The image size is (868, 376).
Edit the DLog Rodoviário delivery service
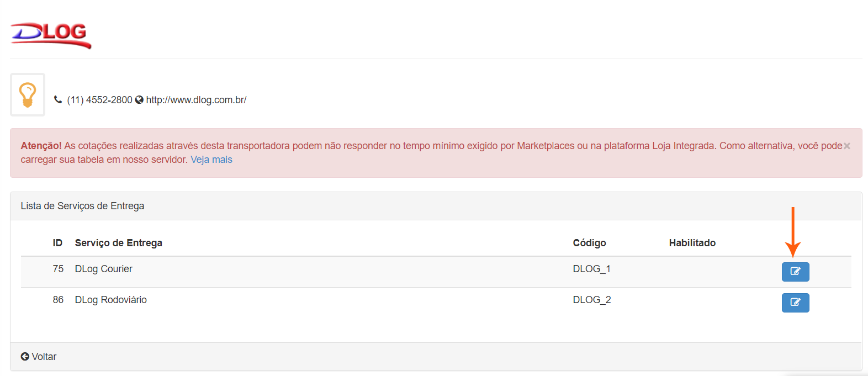coord(795,303)
